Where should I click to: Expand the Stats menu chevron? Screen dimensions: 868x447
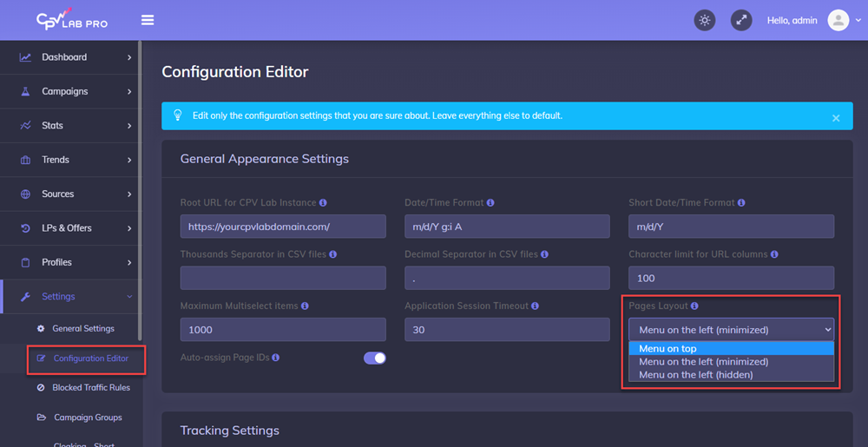129,126
